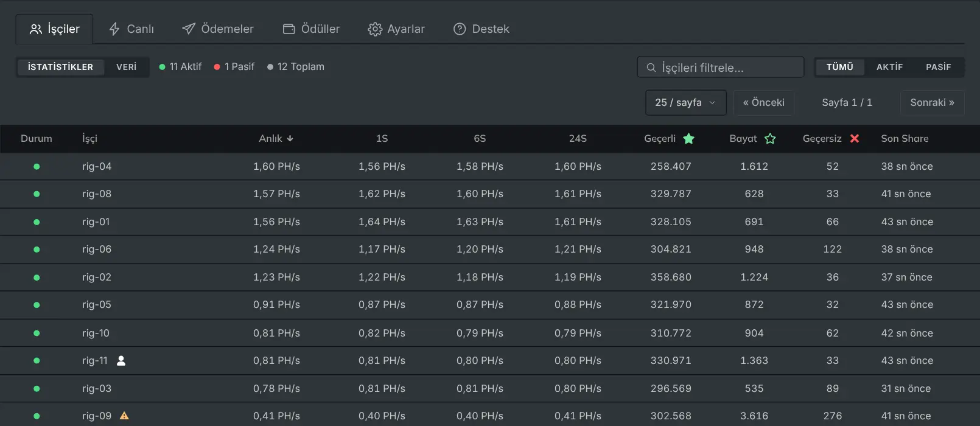
Task: Open the Ödemeler tab
Action: [217, 29]
